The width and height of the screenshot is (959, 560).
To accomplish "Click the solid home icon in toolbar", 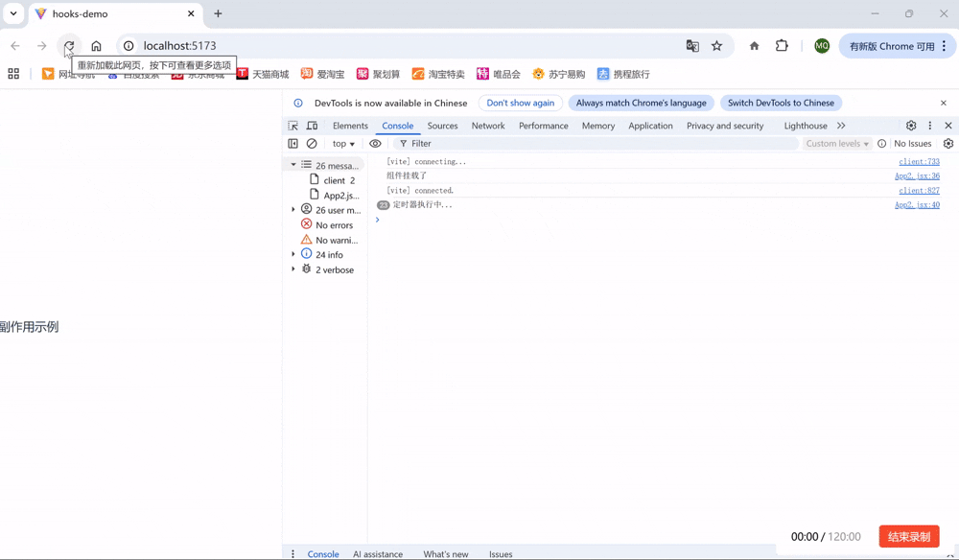I will pyautogui.click(x=754, y=46).
